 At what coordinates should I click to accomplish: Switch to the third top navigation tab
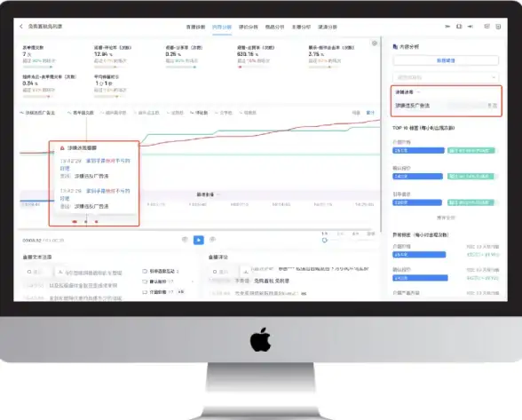coord(248,27)
